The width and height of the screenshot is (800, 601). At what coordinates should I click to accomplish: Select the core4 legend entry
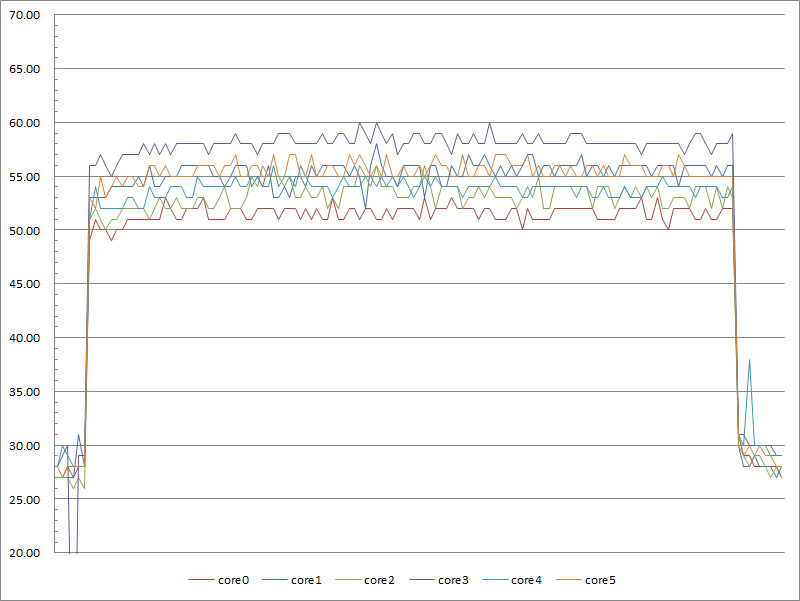pyautogui.click(x=512, y=580)
